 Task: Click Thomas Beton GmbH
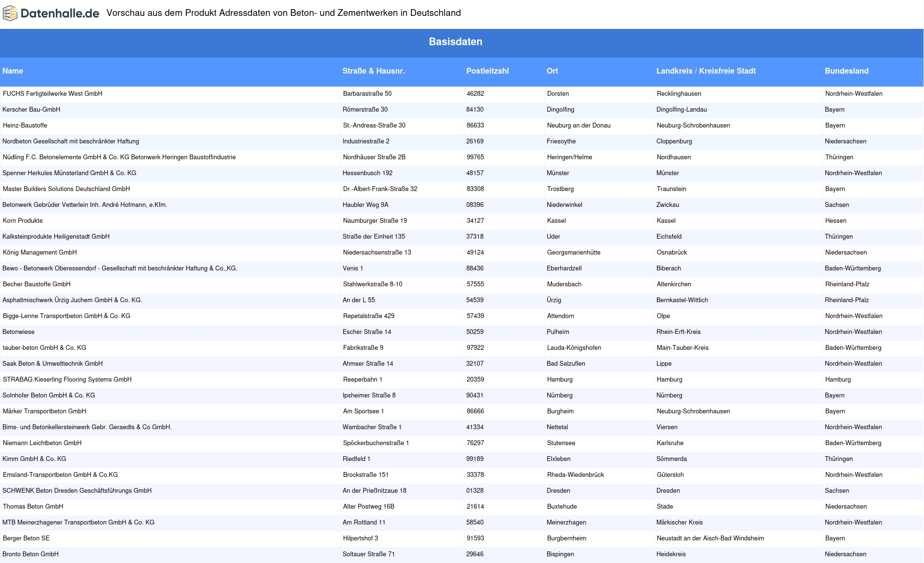(33, 507)
